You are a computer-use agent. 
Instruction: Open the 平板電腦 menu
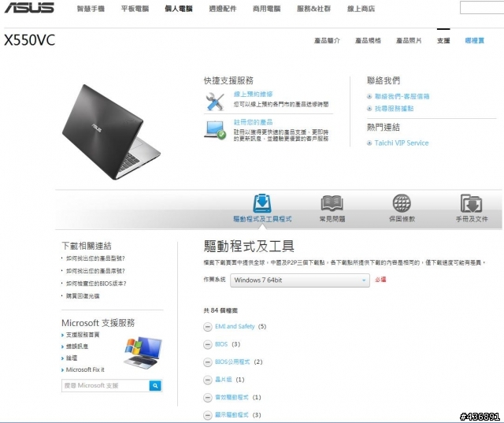click(135, 9)
